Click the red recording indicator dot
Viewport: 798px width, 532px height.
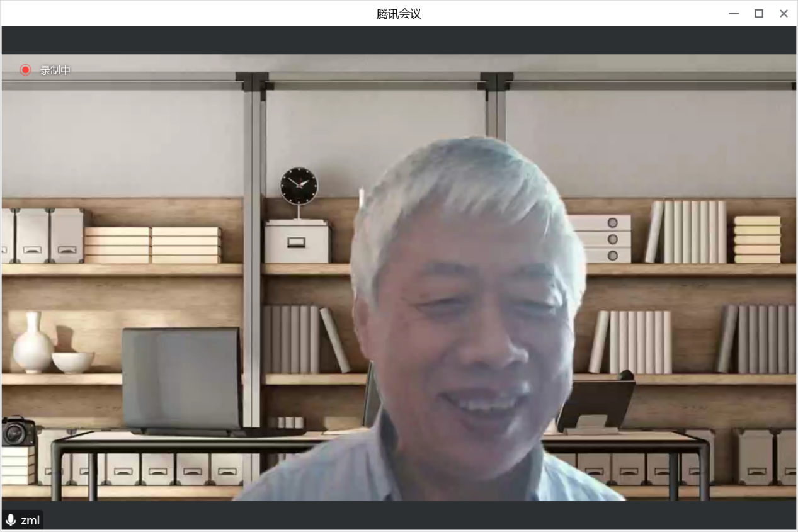pos(25,70)
